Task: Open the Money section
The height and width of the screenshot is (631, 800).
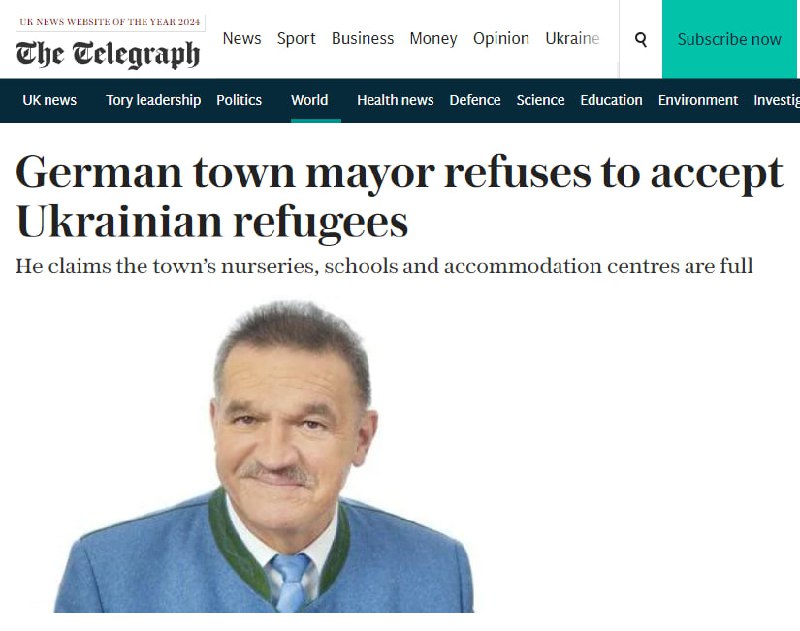Action: tap(433, 39)
